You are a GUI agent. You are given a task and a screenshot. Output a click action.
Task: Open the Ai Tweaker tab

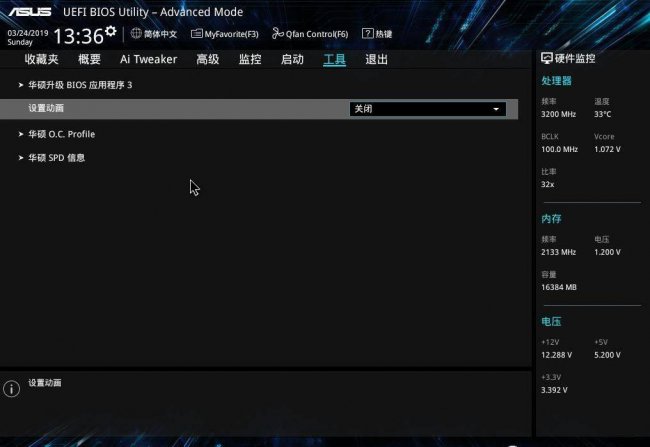tap(148, 59)
